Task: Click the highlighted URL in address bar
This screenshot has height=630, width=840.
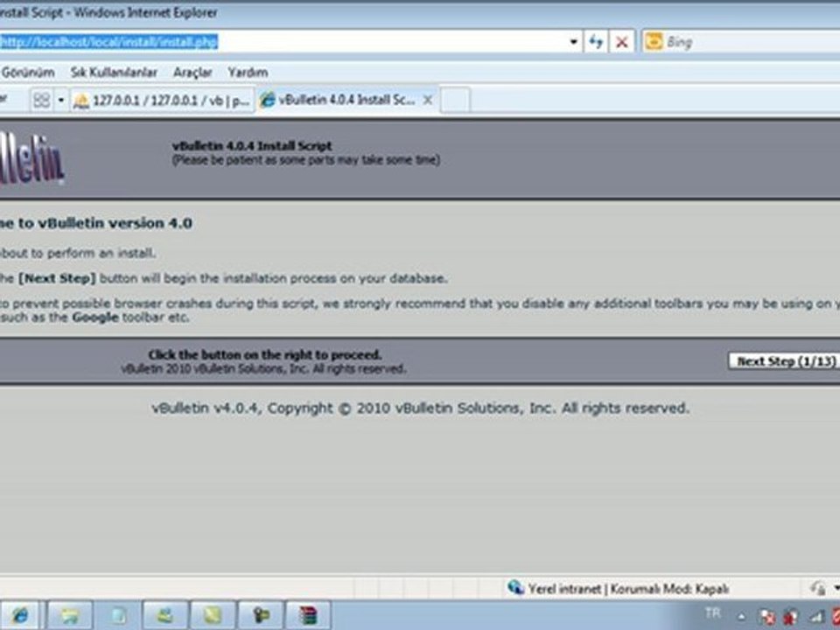Action: click(108, 42)
